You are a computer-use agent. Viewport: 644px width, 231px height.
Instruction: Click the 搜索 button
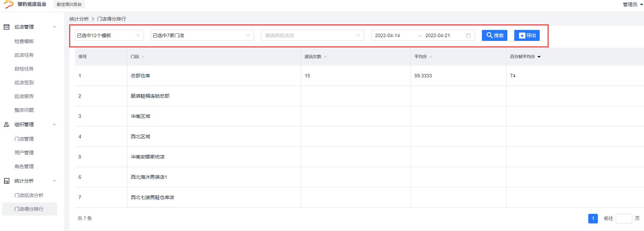tap(494, 35)
